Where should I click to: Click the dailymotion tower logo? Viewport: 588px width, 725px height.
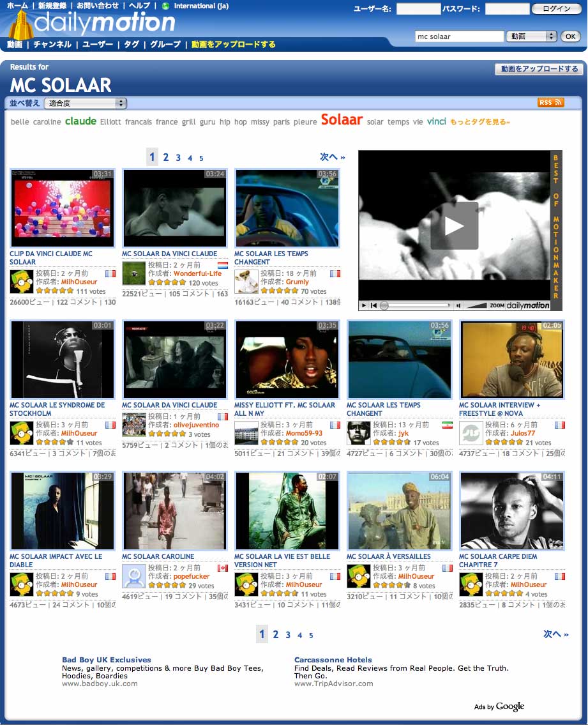[21, 25]
